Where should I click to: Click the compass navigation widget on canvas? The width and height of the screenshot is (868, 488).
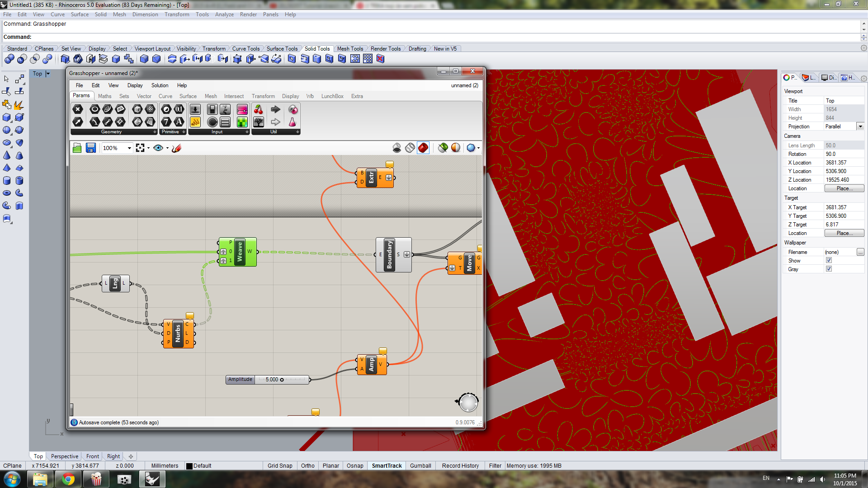point(468,402)
